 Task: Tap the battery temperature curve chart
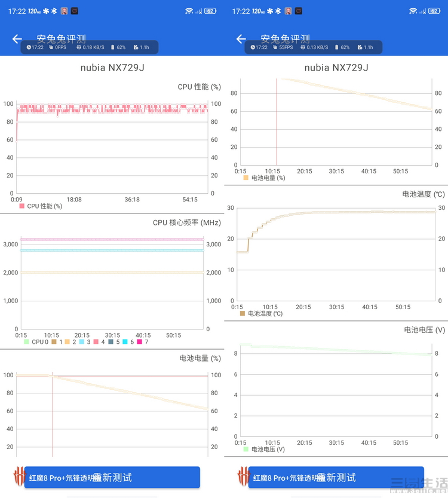coord(336,254)
